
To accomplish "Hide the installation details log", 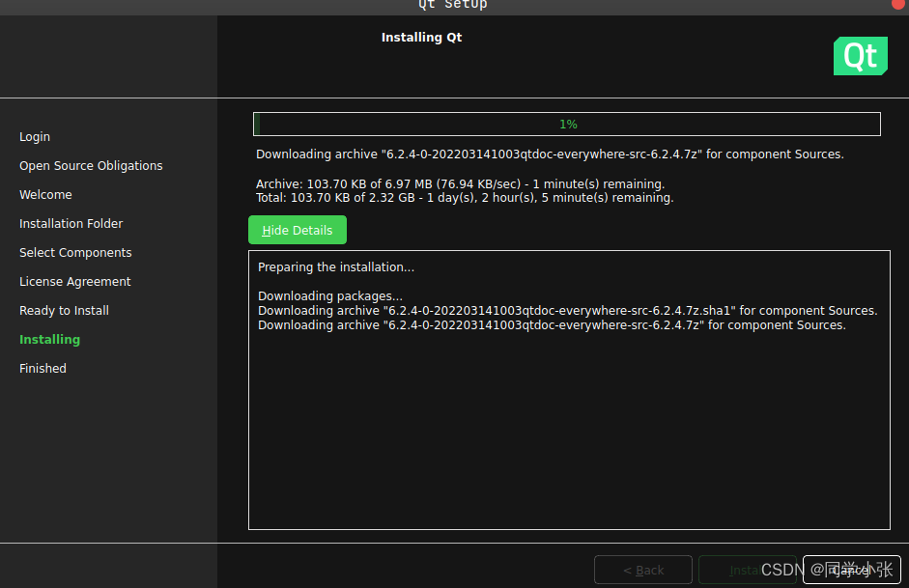I will coord(297,230).
